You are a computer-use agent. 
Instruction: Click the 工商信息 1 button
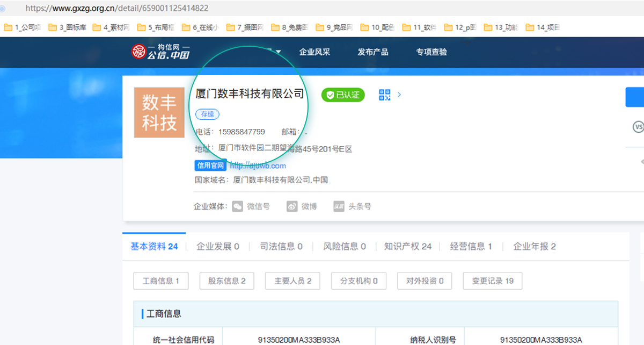(161, 281)
